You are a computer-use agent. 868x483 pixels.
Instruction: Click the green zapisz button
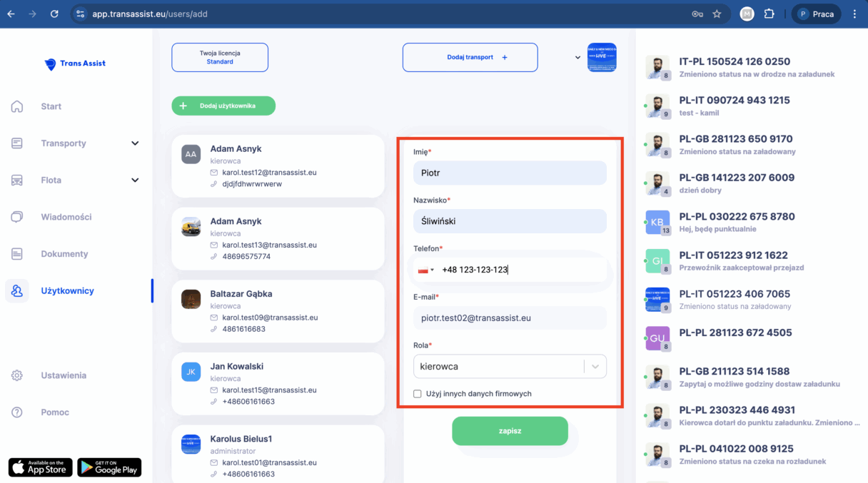point(510,431)
